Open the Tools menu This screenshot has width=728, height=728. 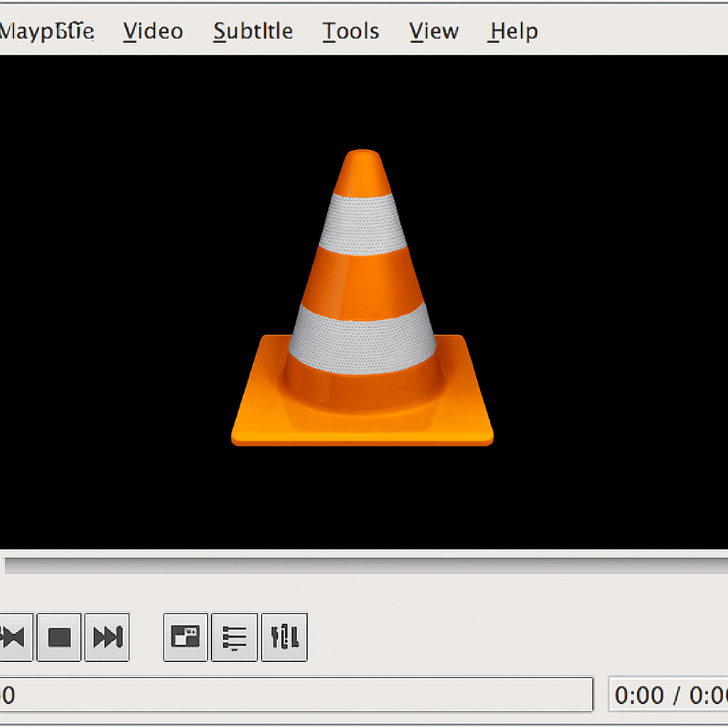point(350,31)
